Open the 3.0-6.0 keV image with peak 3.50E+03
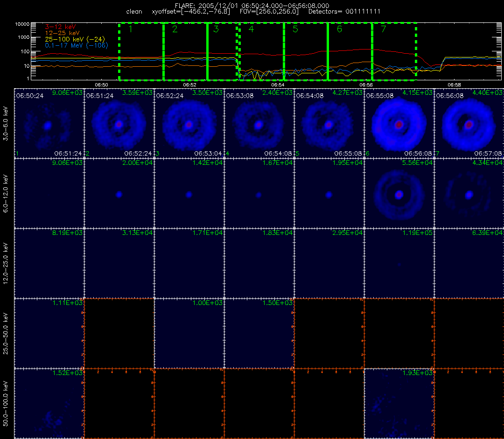The height and width of the screenshot is (439, 504). (x=189, y=124)
